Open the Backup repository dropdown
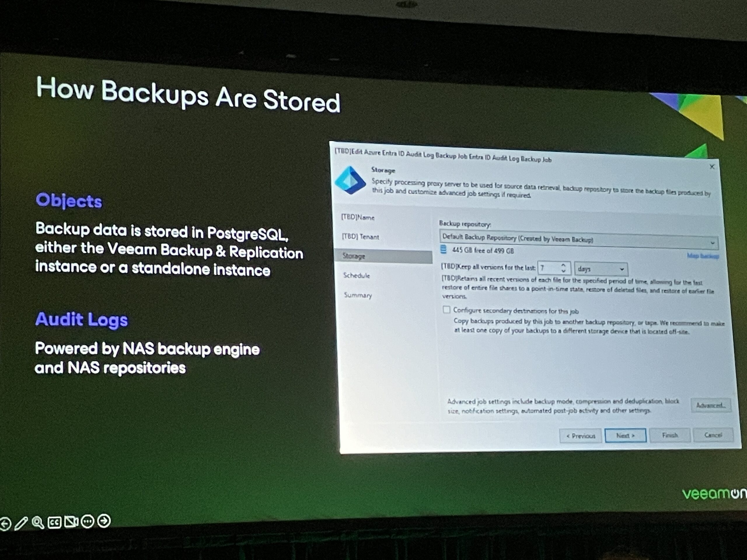Image resolution: width=747 pixels, height=560 pixels. [x=578, y=240]
